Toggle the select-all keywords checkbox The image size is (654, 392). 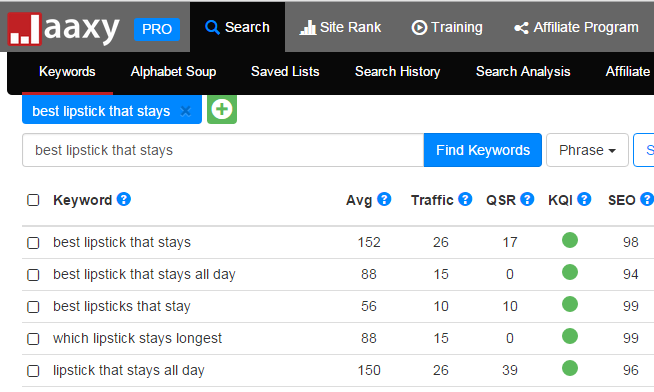[x=33, y=200]
